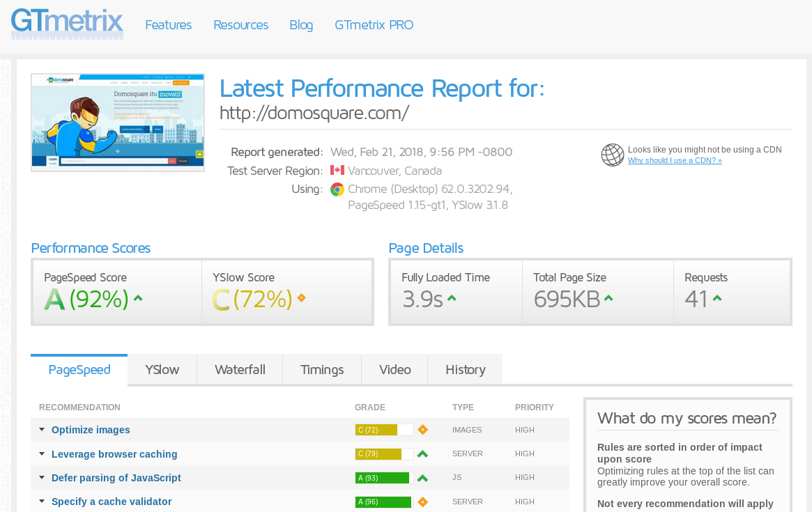Click the green arrow next to 41 Requests
Viewport: 812px width, 512px height.
(x=717, y=298)
